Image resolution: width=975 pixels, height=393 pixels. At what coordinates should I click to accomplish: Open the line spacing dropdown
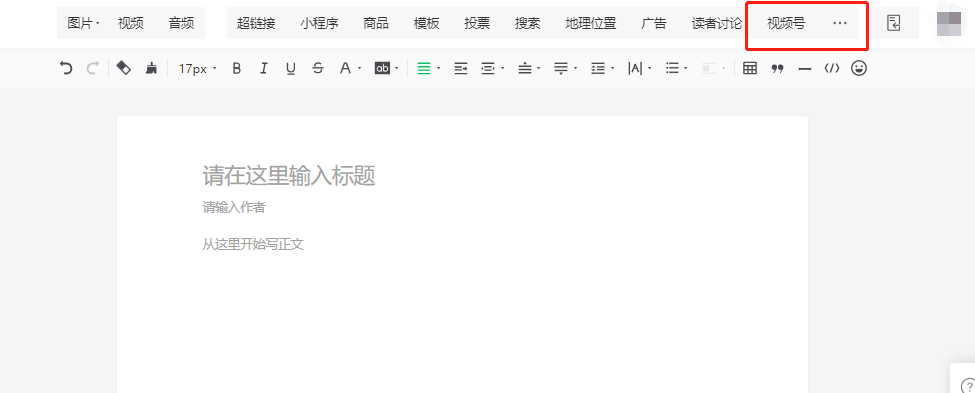point(603,68)
